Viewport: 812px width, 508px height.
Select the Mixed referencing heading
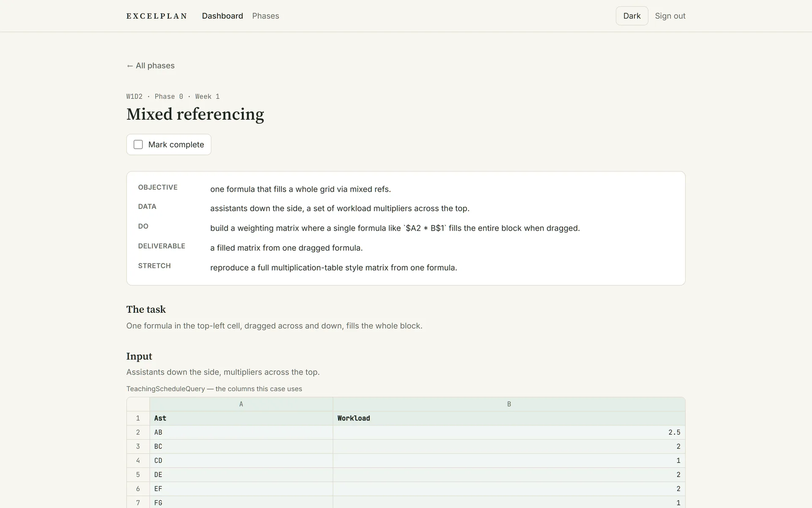(x=195, y=114)
